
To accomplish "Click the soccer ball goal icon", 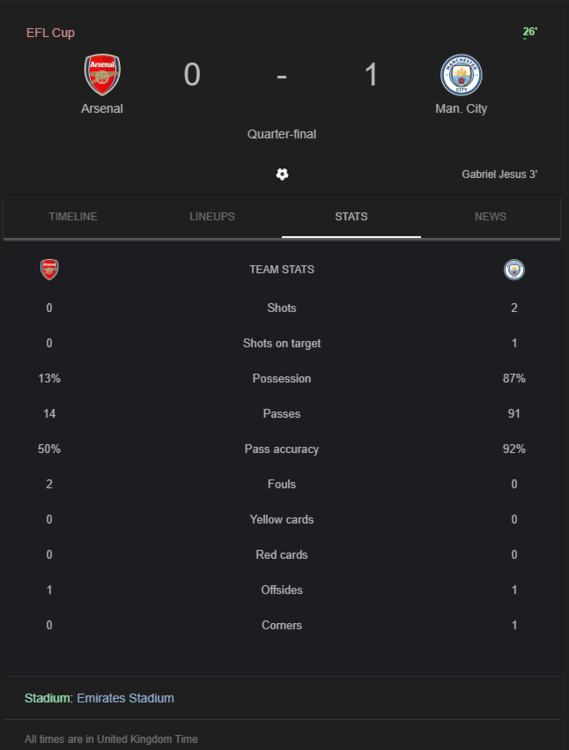I will tap(282, 174).
